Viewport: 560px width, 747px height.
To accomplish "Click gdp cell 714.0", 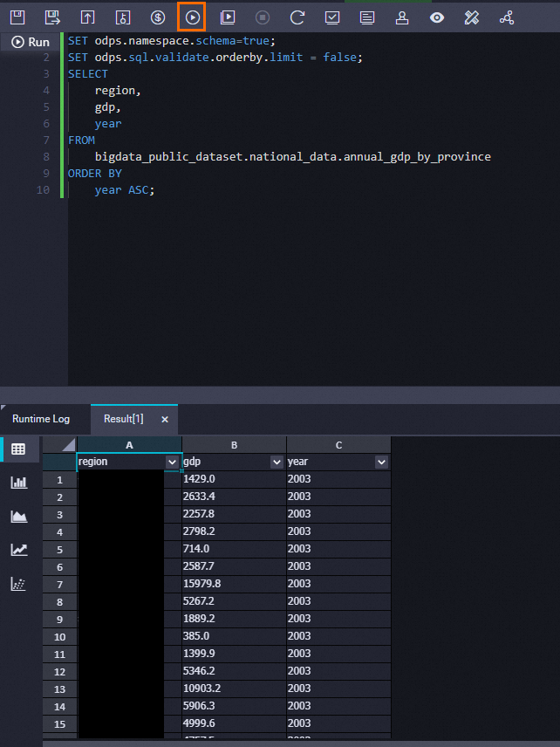I will [234, 549].
